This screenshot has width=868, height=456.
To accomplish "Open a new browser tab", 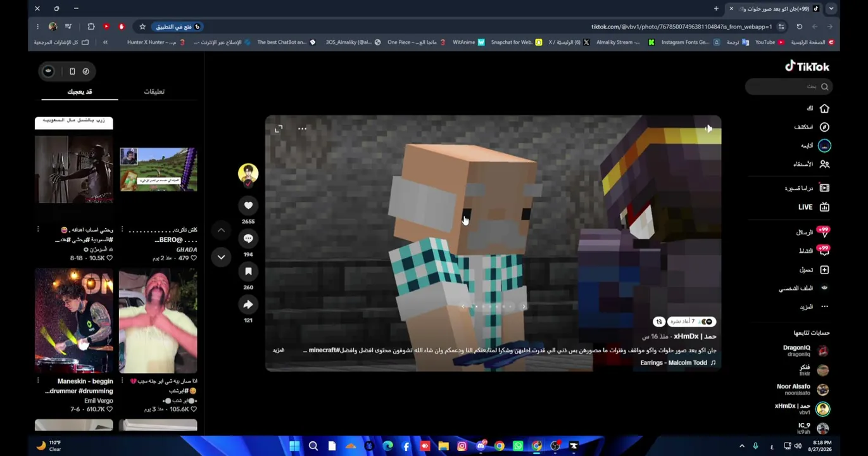I will tap(716, 9).
